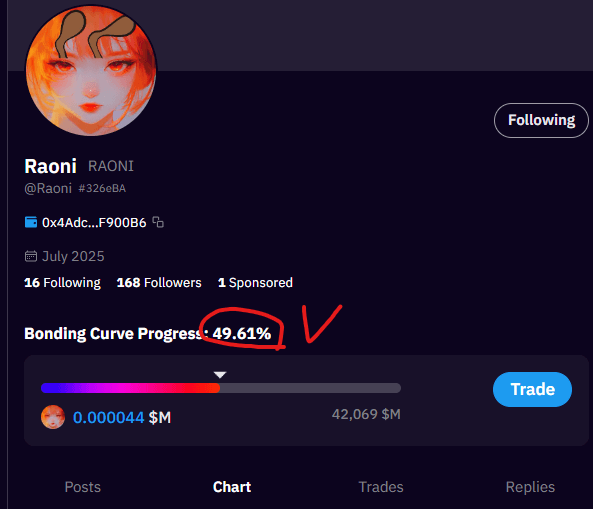Screen dimensions: 593x509
Task: Click the copy address icon
Action: (x=158, y=222)
